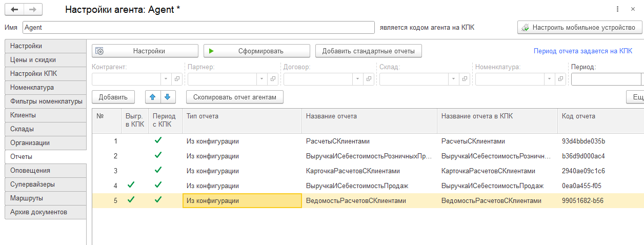The image size is (644, 245).
Task: Move report up with blue arrow
Action: [153, 96]
